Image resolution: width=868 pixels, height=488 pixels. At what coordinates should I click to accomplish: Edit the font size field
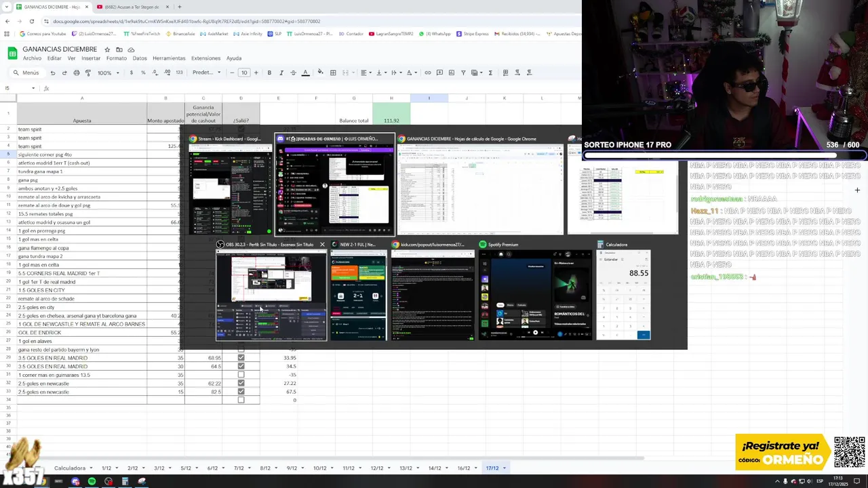coord(244,73)
